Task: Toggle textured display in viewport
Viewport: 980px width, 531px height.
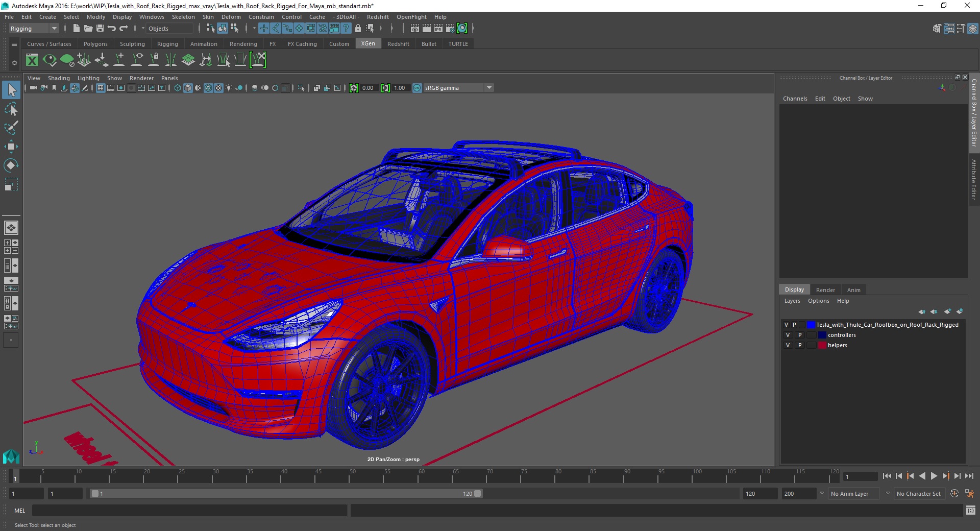Action: coord(218,88)
